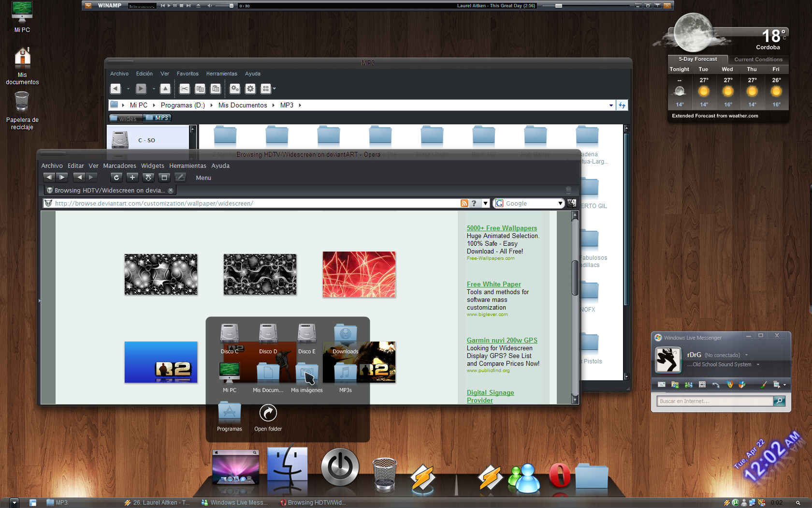Click the Copy icon in explorer toolbar
Screen dimensions: 812x508
click(200, 89)
